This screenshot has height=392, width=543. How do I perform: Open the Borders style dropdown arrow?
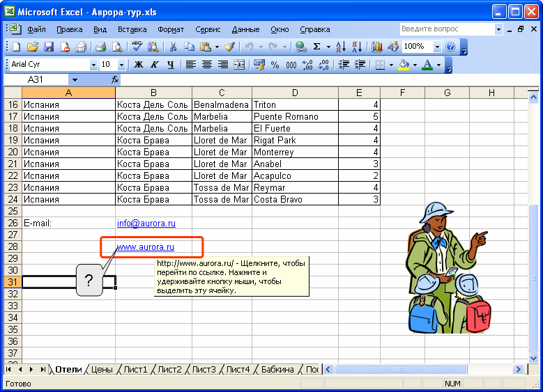pos(391,65)
